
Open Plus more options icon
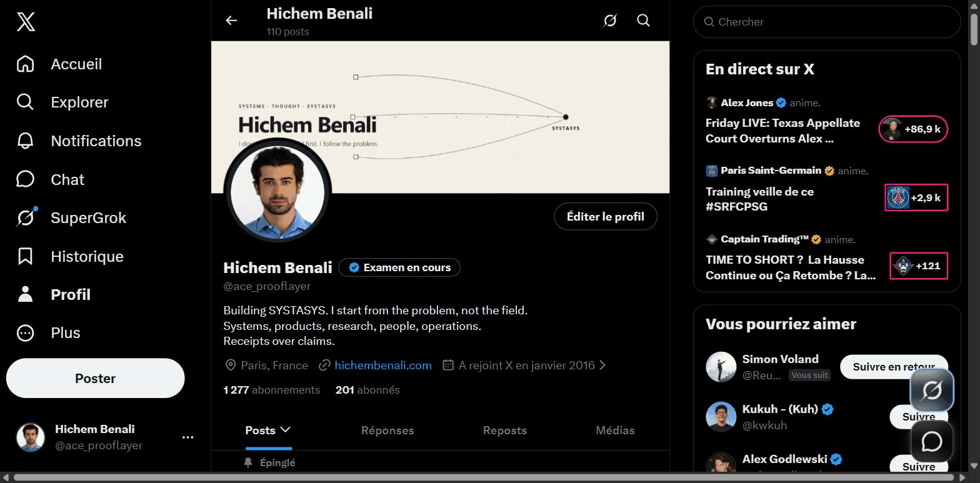click(x=25, y=332)
